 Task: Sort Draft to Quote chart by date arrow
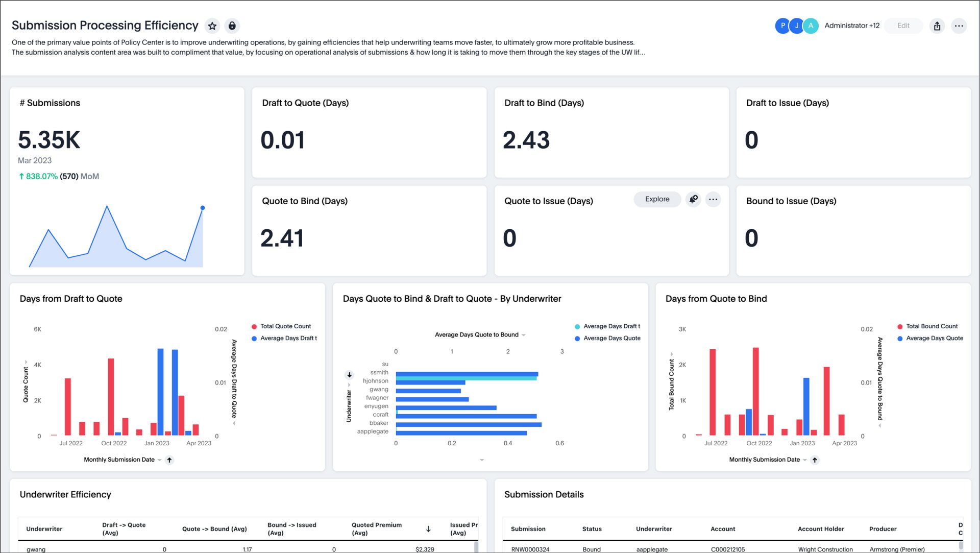click(169, 460)
